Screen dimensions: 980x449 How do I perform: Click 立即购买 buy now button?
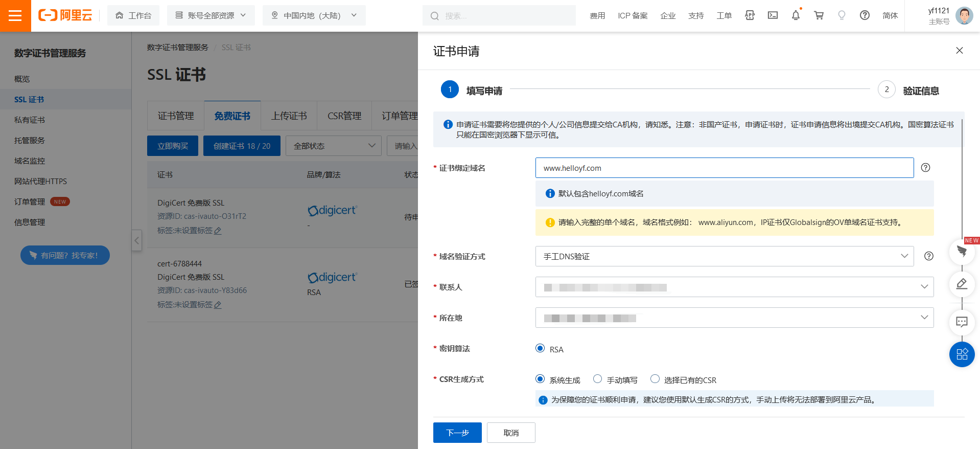(173, 146)
